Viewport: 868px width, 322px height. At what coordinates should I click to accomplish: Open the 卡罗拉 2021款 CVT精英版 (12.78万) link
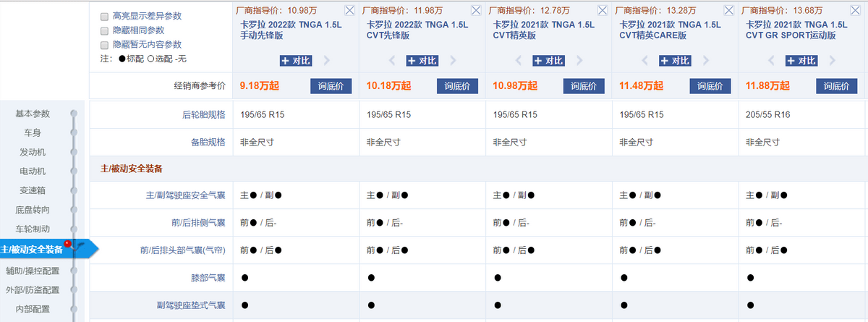coord(543,30)
